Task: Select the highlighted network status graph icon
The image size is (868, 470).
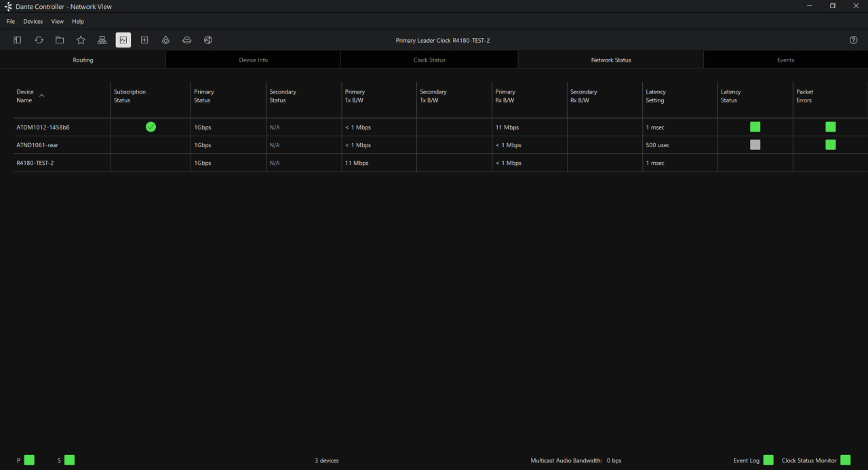Action: (x=123, y=40)
